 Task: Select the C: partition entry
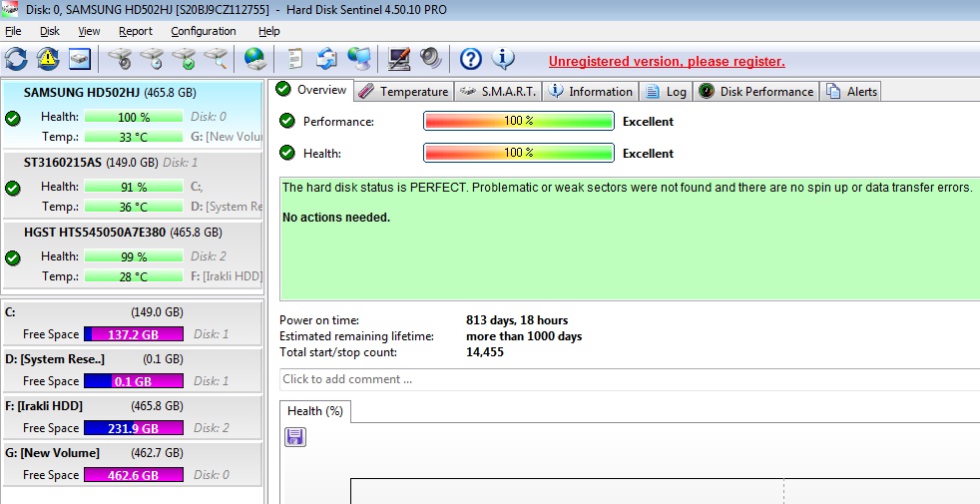[x=133, y=322]
